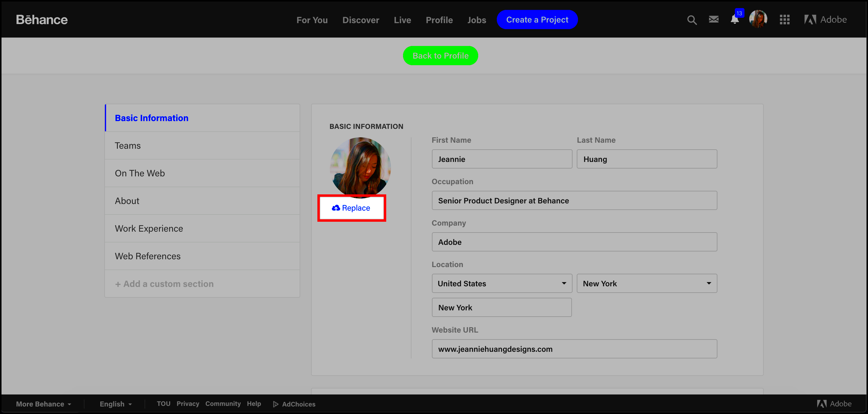Click the Create a Project button

pos(537,19)
